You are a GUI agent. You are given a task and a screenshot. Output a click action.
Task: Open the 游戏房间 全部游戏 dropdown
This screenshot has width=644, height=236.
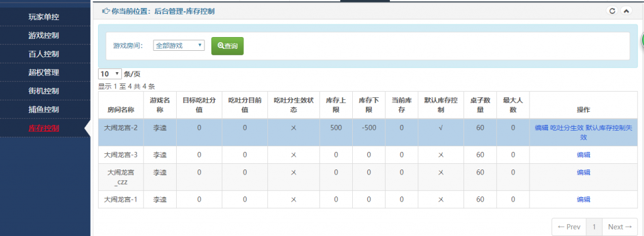tap(179, 45)
